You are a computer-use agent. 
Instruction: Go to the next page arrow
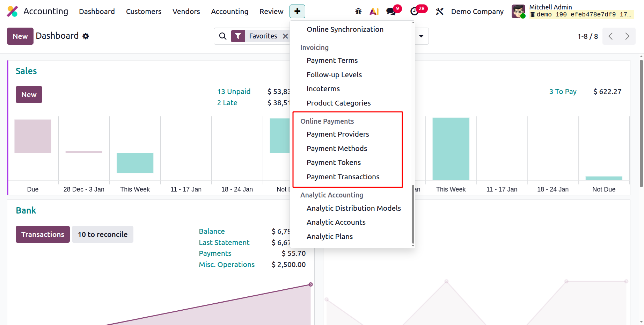point(627,36)
